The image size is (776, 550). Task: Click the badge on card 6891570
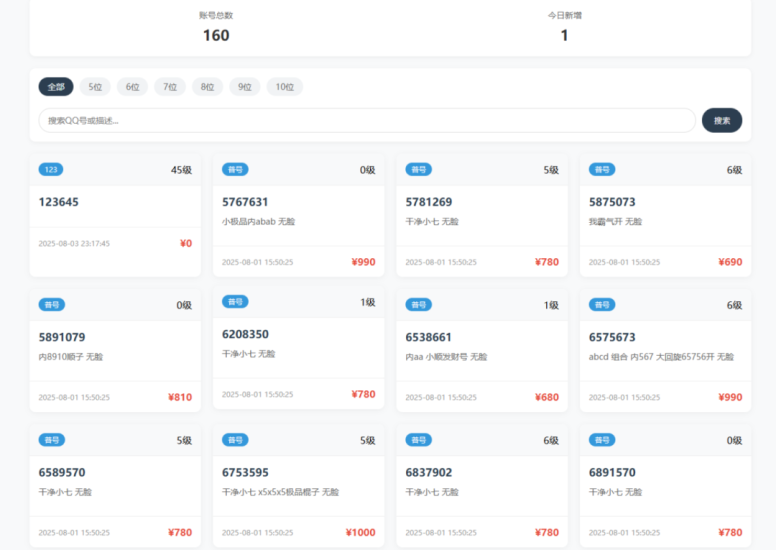pyautogui.click(x=602, y=440)
